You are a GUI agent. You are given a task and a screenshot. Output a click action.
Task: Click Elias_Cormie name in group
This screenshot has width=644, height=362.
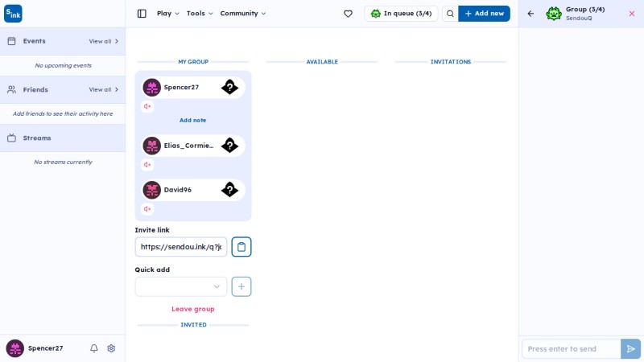[188, 146]
